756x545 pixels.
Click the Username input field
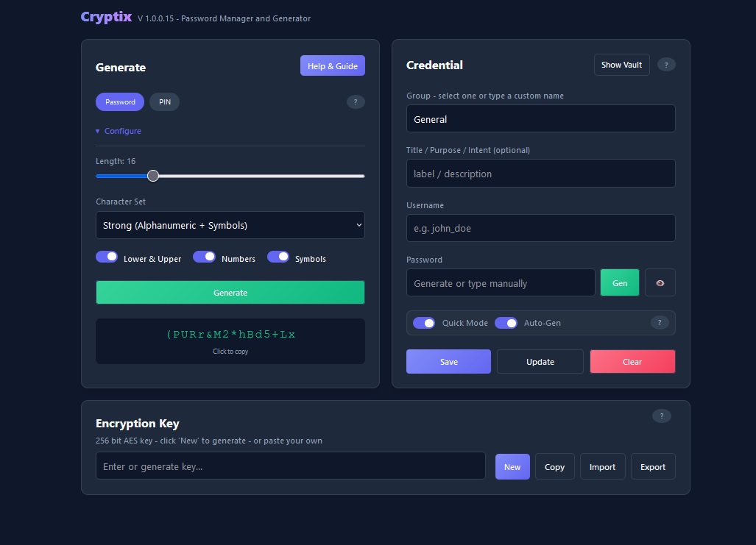point(540,228)
